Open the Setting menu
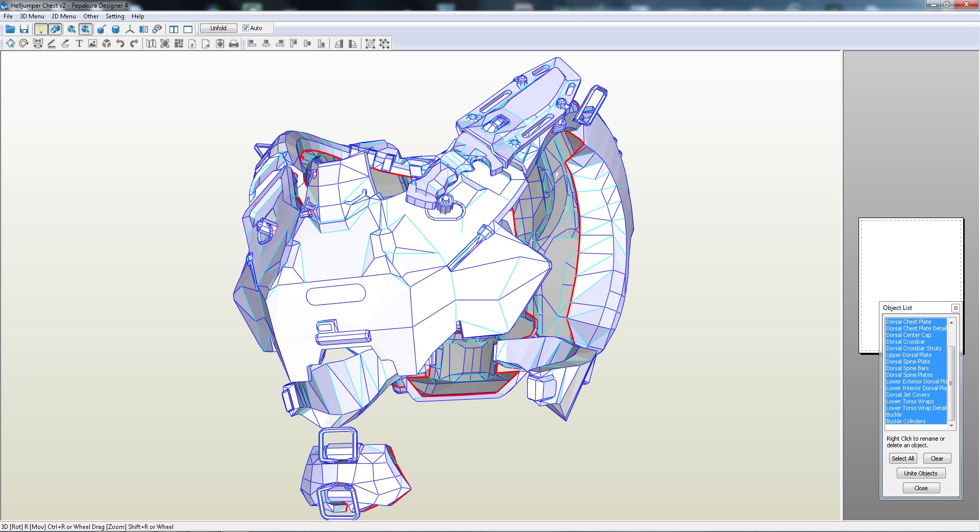 (115, 16)
